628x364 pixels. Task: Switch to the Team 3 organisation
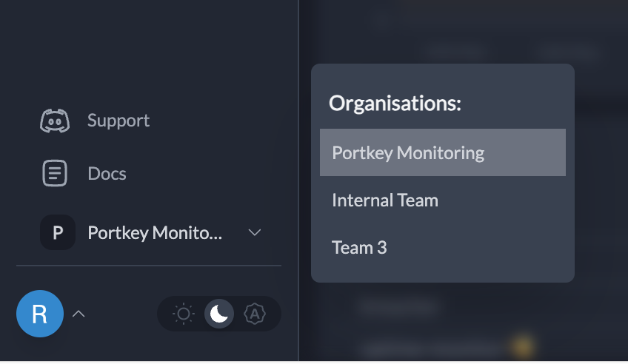[x=443, y=247]
